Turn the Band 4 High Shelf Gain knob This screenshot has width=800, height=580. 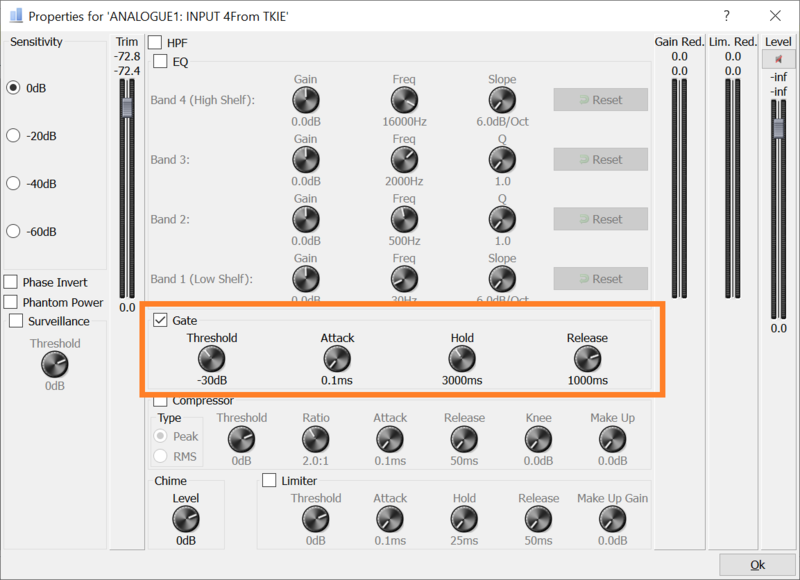305,99
